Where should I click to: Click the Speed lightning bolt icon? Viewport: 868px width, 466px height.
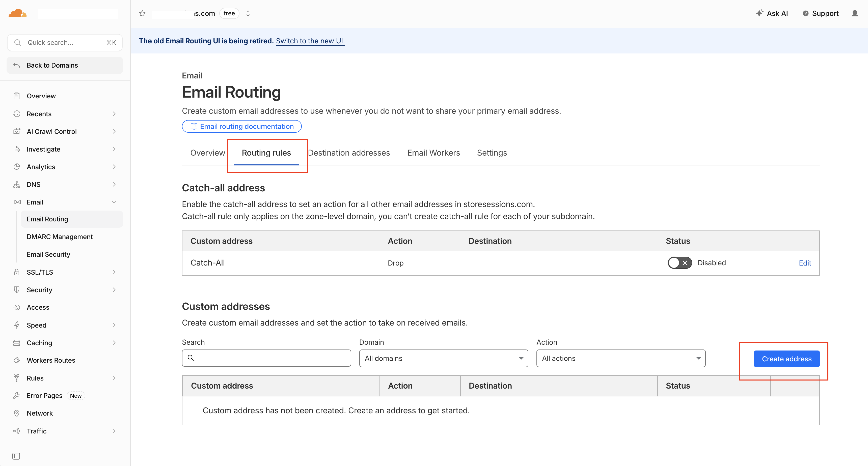coord(16,325)
